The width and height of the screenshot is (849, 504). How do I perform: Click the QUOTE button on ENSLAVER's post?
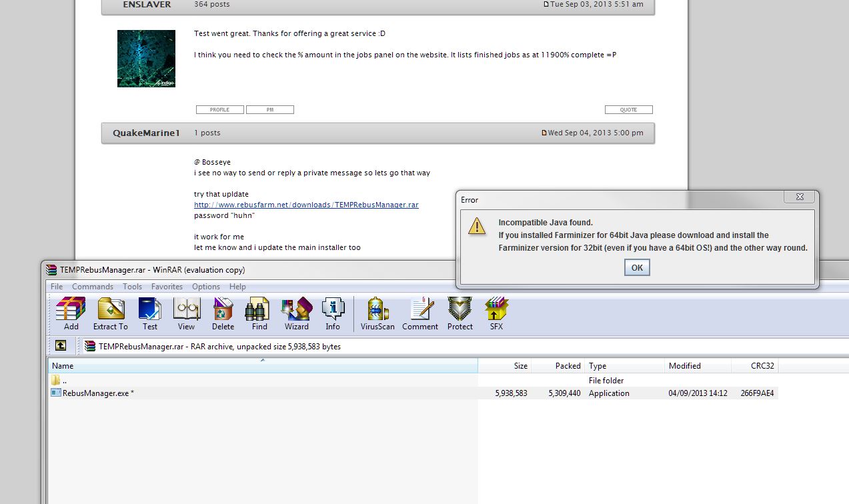pos(628,110)
